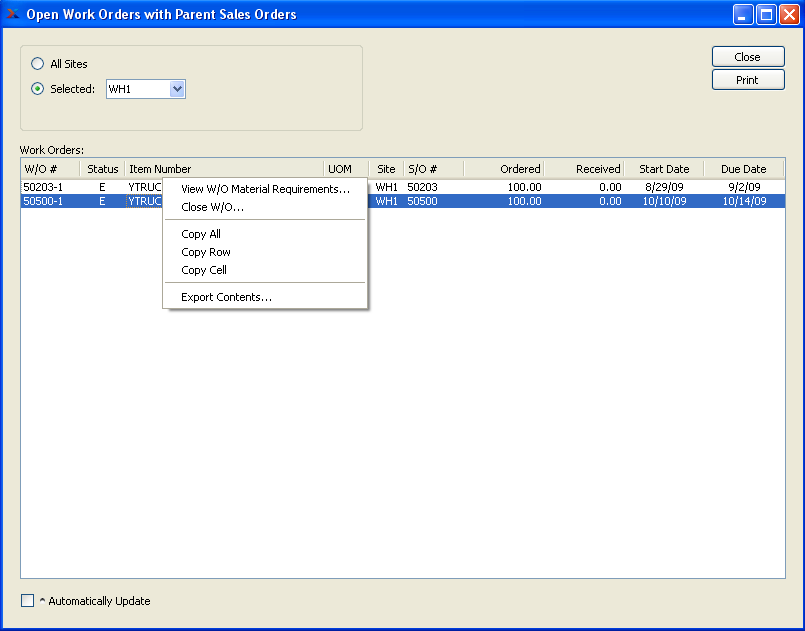Click Copy All in context menu
The width and height of the screenshot is (805, 631).
point(201,234)
